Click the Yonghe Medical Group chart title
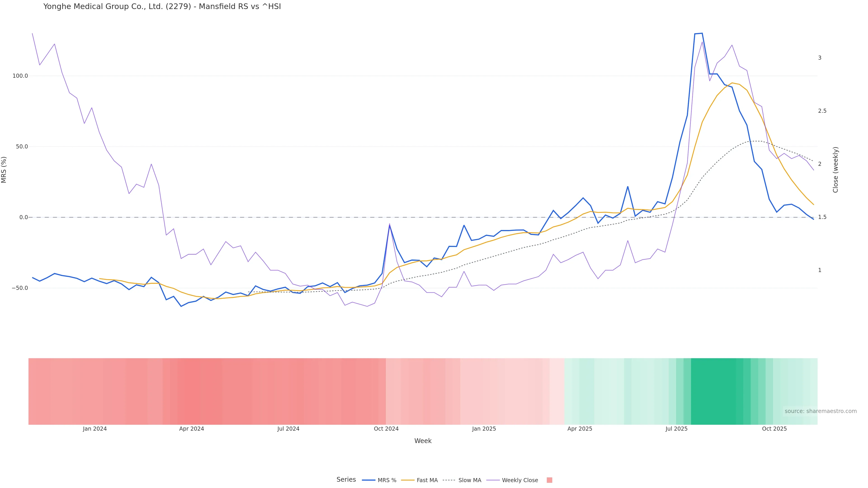Viewport: 868px width, 488px height. click(162, 7)
